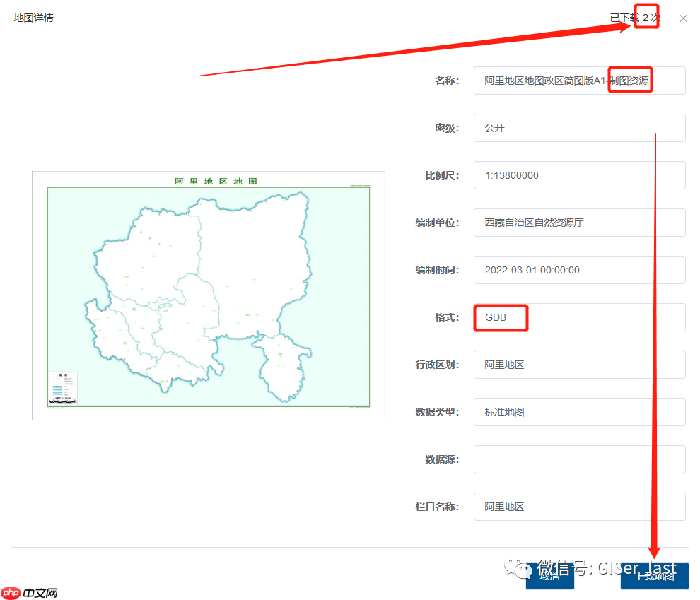Screen dimensions: 700x600
Task: Click the 取消 button
Action: [550, 576]
